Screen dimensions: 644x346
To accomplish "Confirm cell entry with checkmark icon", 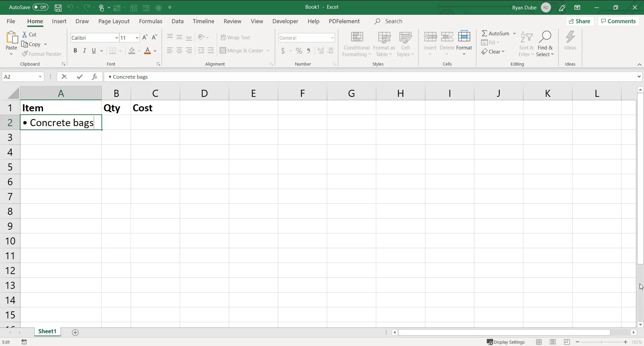I will click(80, 77).
